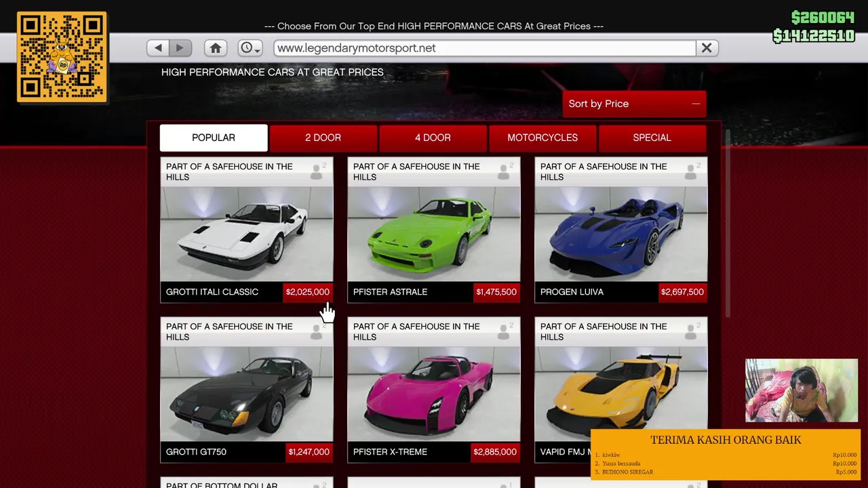Click safehouse caption on Pfister Astrale card

[x=416, y=171]
